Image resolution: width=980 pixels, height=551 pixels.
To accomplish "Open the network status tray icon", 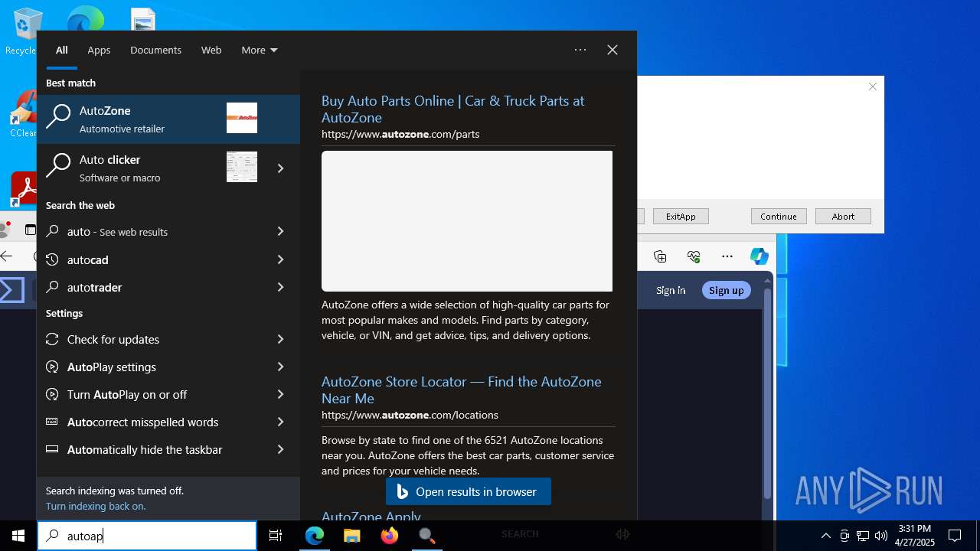I will (863, 536).
